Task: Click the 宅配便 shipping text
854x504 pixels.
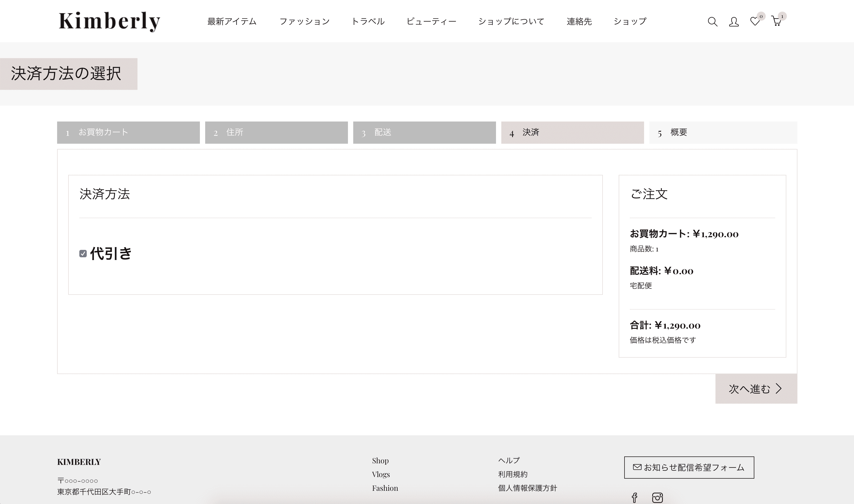Action: (x=641, y=286)
